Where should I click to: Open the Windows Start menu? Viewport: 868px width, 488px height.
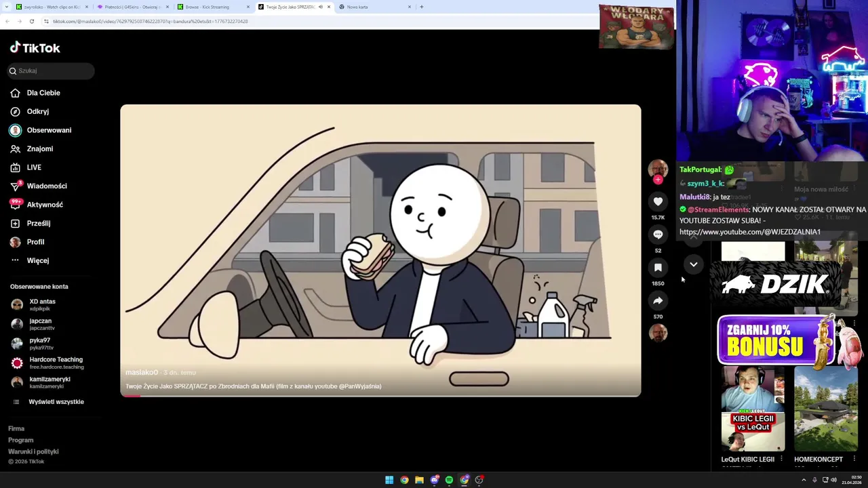[x=389, y=480]
